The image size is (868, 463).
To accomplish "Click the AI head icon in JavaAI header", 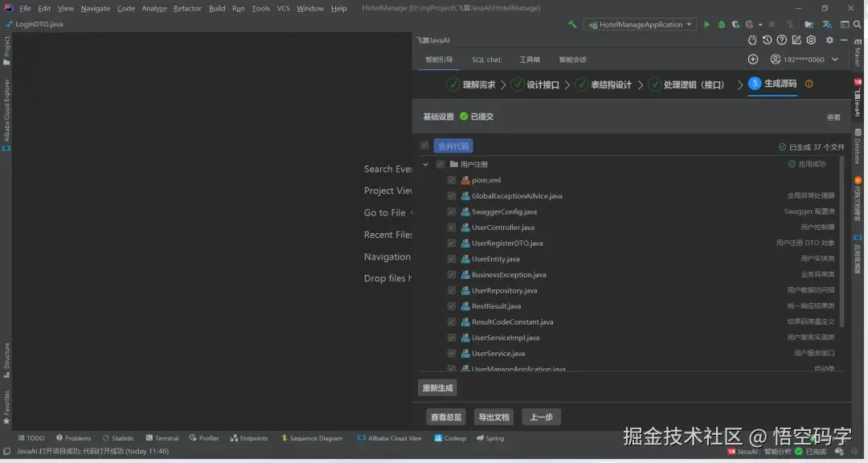I will coord(752,40).
